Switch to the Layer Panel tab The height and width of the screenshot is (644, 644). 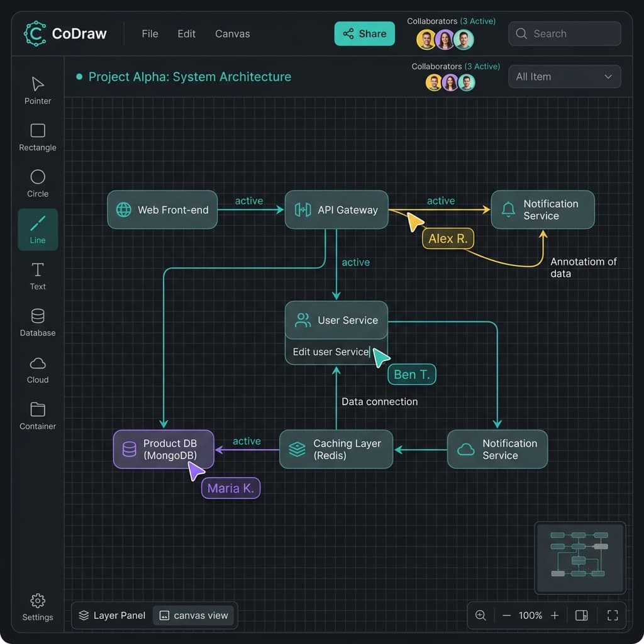coord(112,615)
